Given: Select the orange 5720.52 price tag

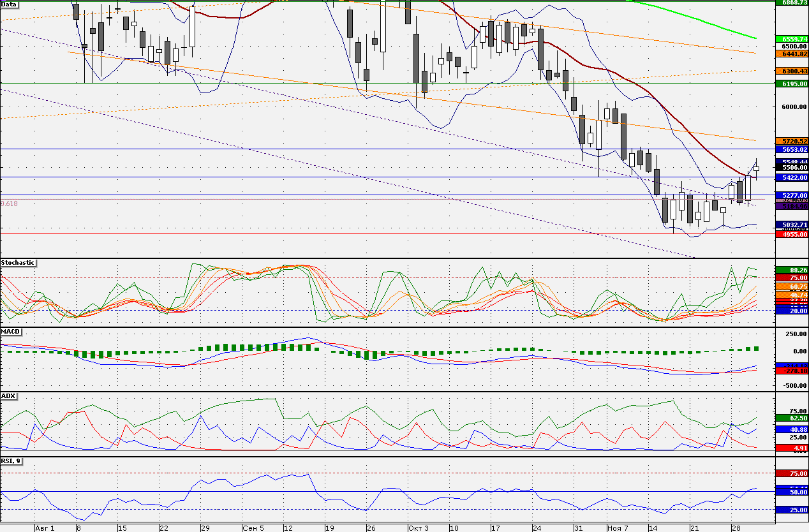Looking at the screenshot, I should 791,141.
